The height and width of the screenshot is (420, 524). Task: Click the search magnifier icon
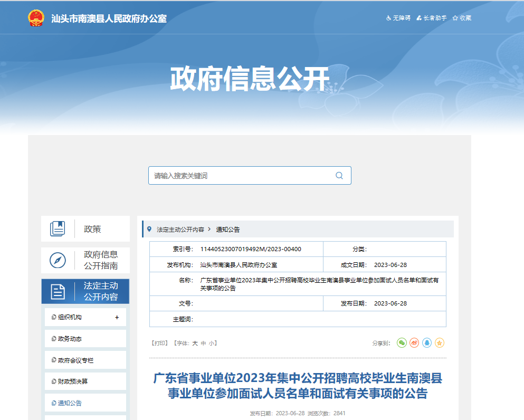(339, 176)
